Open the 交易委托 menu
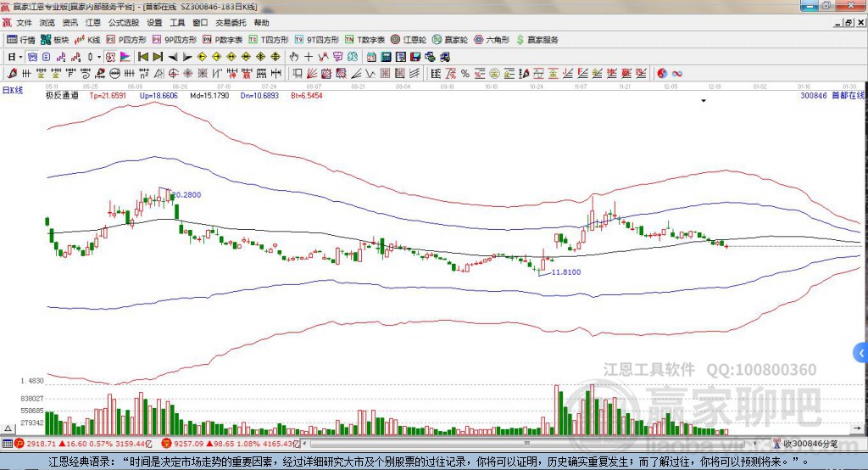This screenshot has height=470, width=868. [x=231, y=23]
